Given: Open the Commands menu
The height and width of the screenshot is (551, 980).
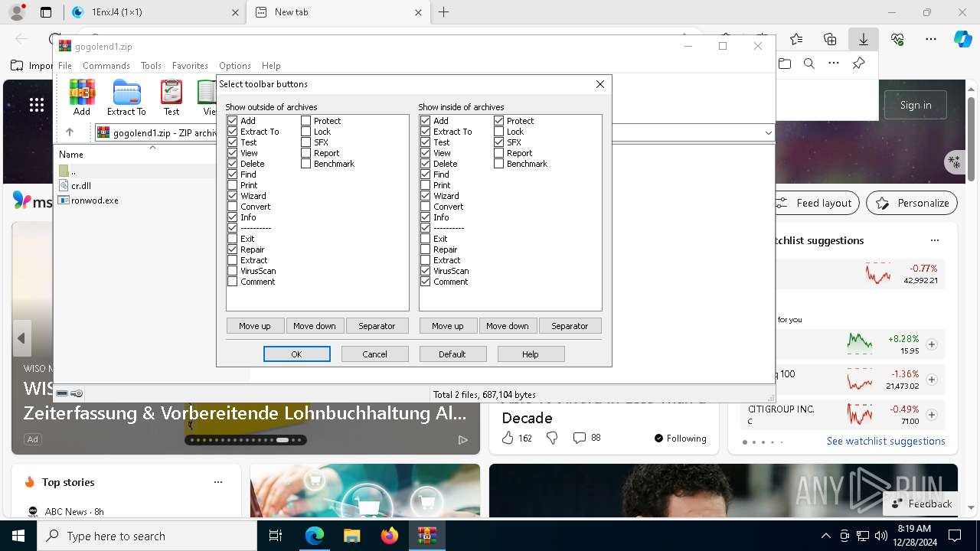Looking at the screenshot, I should coord(106,66).
